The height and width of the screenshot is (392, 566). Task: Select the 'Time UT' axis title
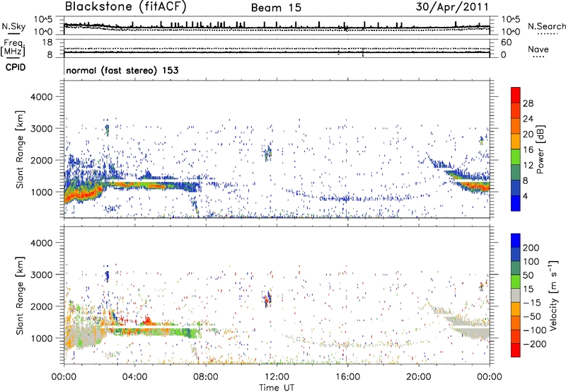point(277,388)
